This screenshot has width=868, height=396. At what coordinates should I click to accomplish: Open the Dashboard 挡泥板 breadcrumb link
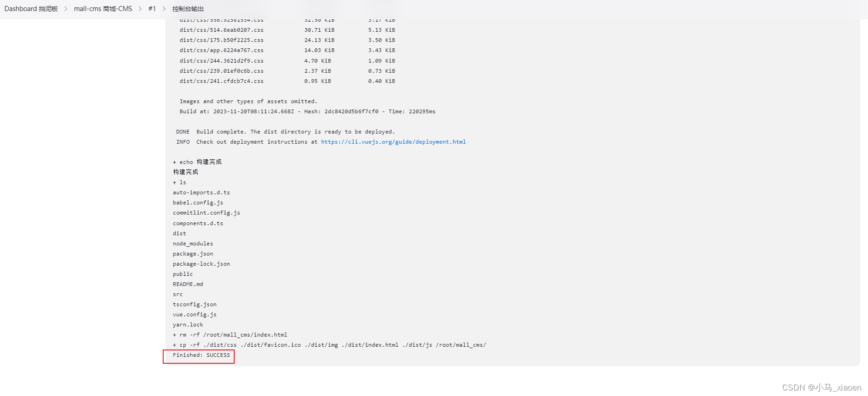tap(31, 9)
